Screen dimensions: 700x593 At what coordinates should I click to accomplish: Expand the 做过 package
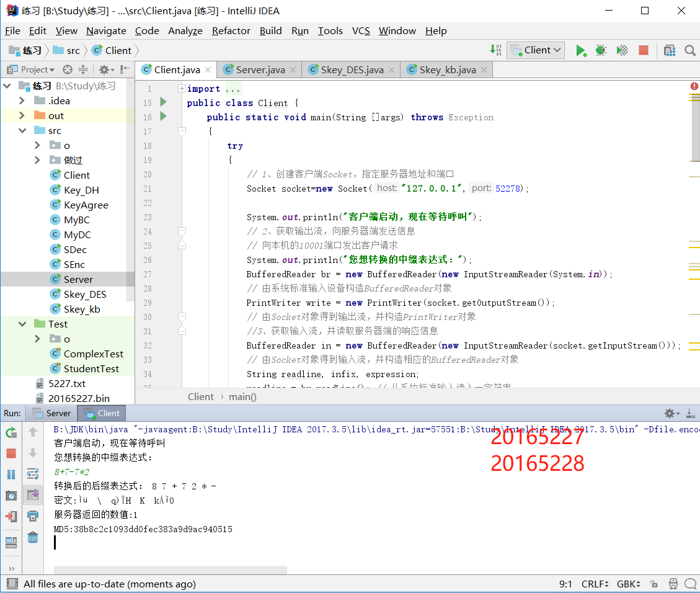(x=37, y=160)
